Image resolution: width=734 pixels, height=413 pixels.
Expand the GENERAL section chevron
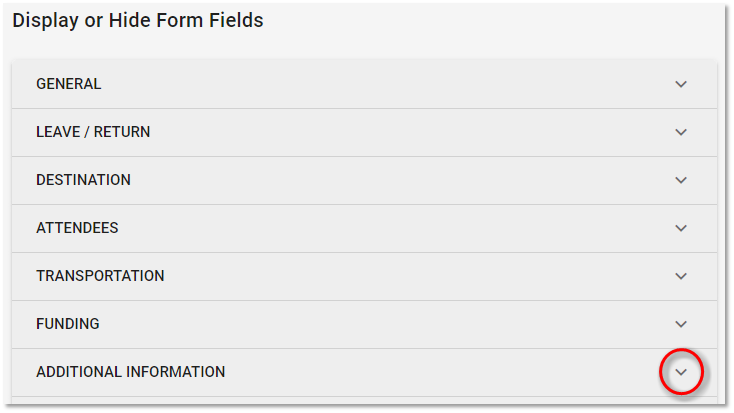[681, 84]
